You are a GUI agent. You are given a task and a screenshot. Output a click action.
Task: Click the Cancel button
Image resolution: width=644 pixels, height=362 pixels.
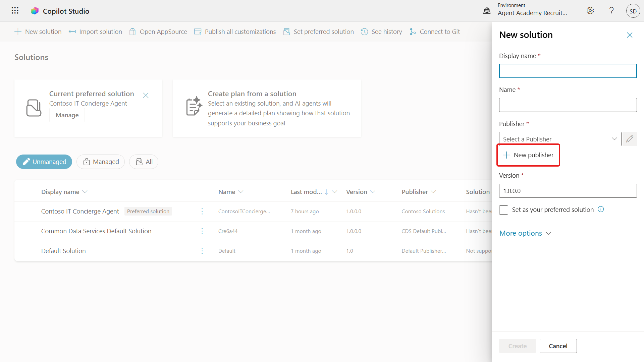558,346
